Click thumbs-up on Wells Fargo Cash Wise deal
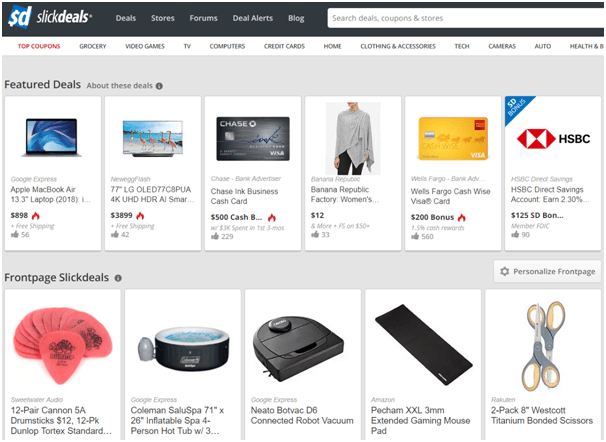The width and height of the screenshot is (606, 442). 415,236
